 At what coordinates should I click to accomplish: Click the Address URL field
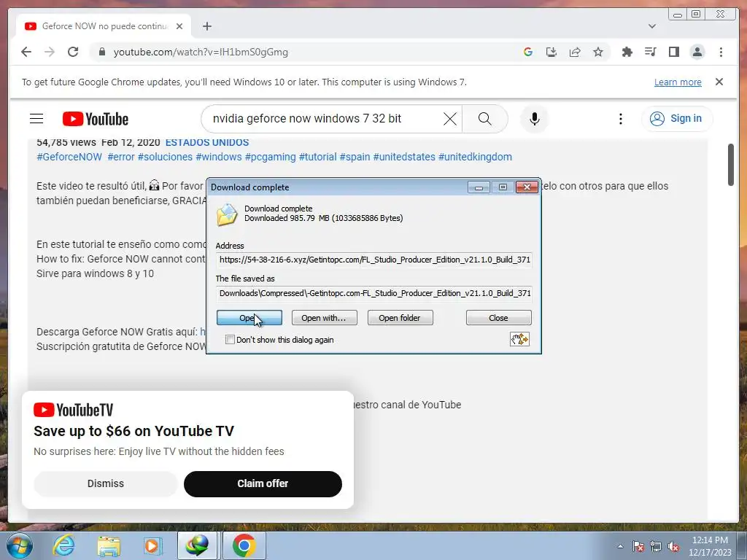coord(374,260)
